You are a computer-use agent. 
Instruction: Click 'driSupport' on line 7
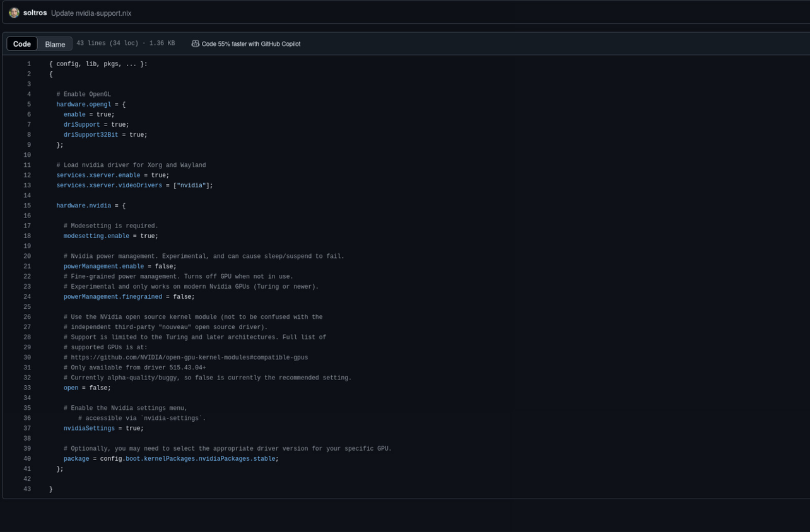coord(82,125)
